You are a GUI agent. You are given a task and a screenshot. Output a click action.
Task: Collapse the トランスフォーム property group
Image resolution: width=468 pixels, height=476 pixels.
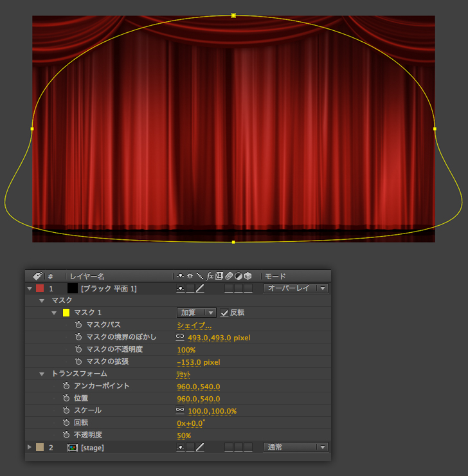(42, 374)
